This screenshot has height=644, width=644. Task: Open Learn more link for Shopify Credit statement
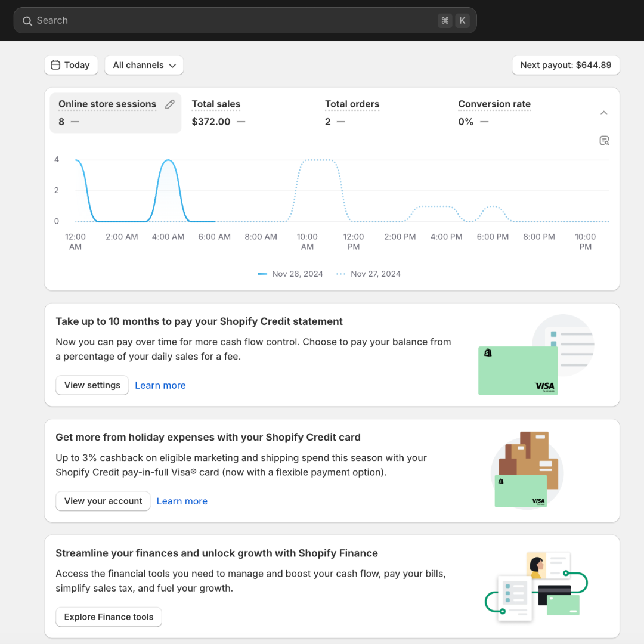point(160,385)
